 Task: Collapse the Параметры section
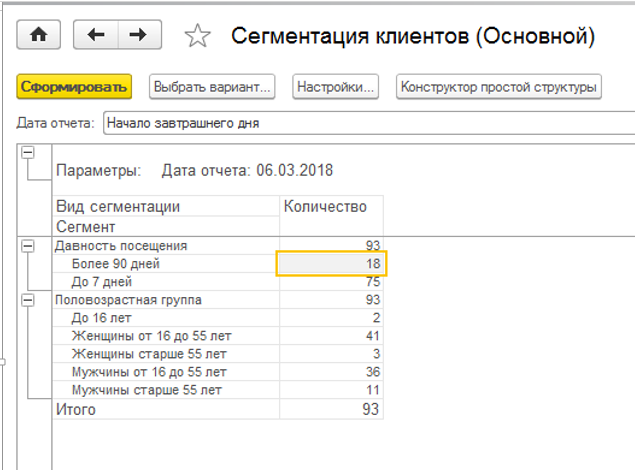coord(27,152)
